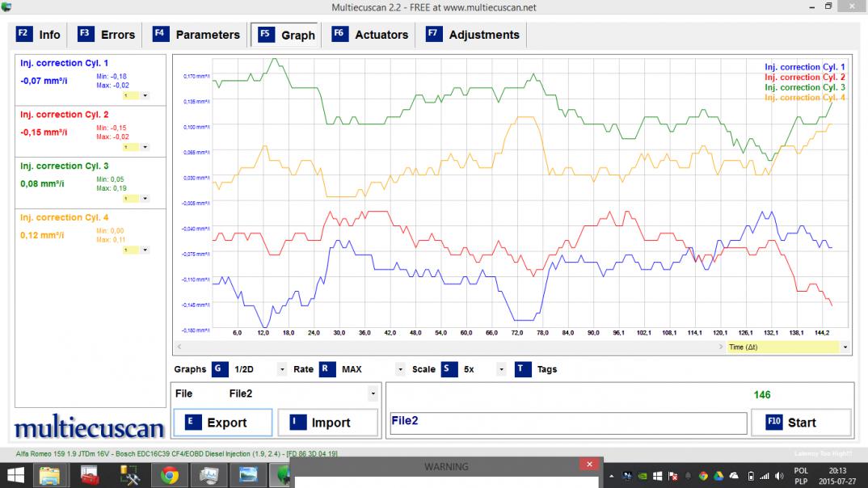Switch to the F3 Errors tab

click(x=107, y=35)
